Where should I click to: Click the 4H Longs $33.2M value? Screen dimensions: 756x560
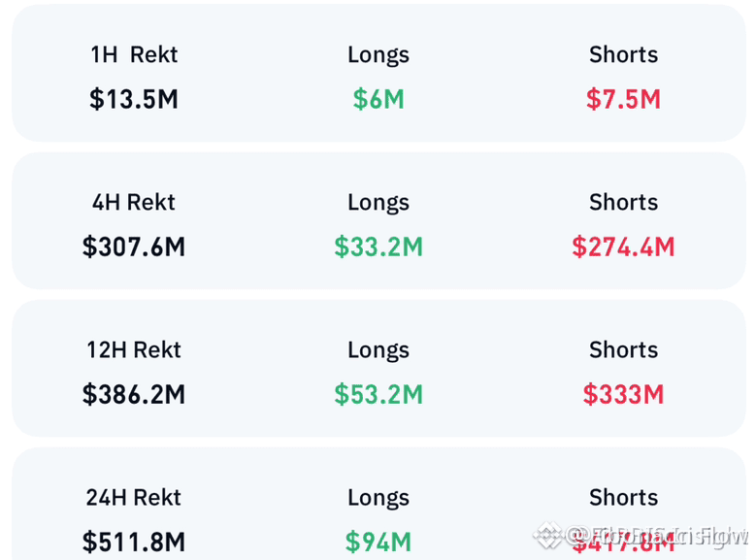click(378, 247)
